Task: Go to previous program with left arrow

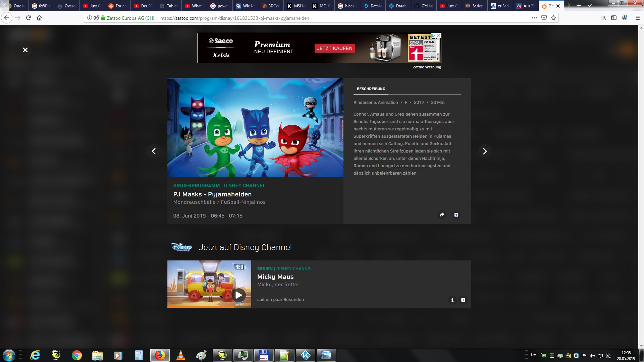Action: tap(154, 151)
